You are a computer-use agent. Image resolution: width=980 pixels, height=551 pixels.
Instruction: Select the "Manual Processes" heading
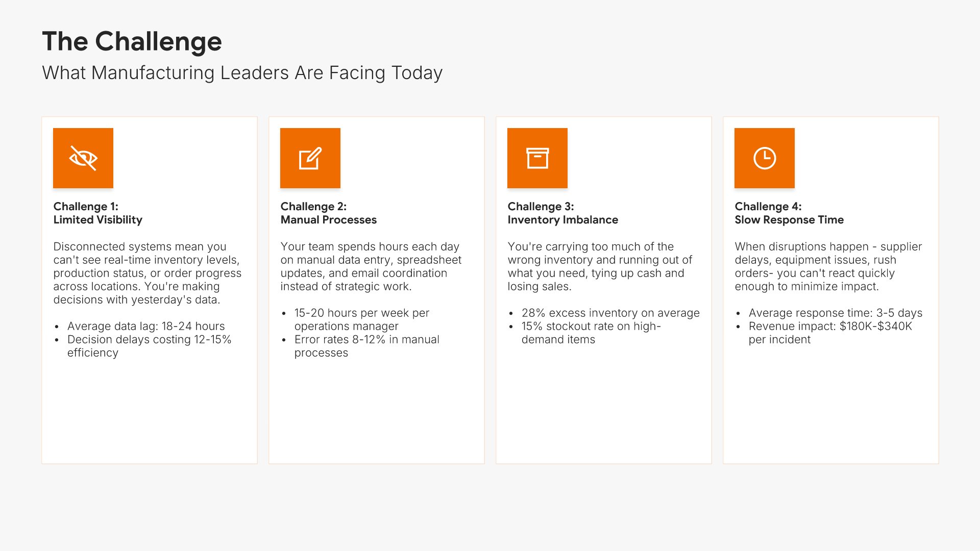[x=328, y=220]
